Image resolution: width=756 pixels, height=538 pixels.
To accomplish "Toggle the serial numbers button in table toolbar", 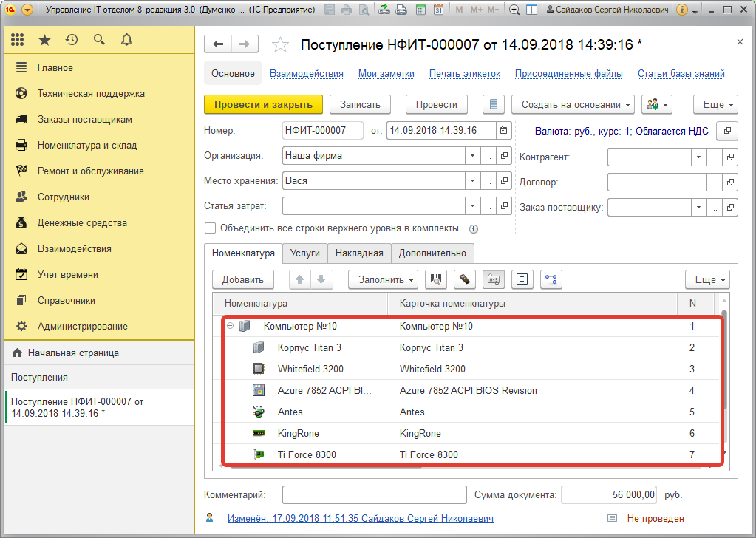I will point(493,279).
